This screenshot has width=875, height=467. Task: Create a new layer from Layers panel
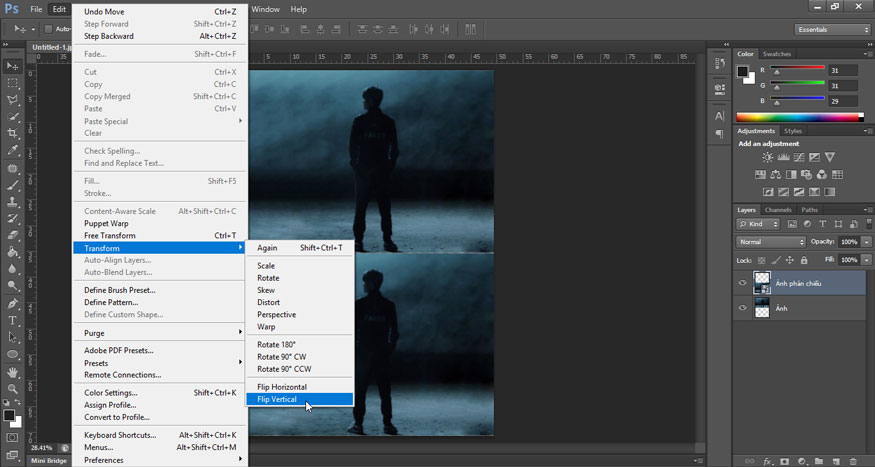(x=836, y=461)
